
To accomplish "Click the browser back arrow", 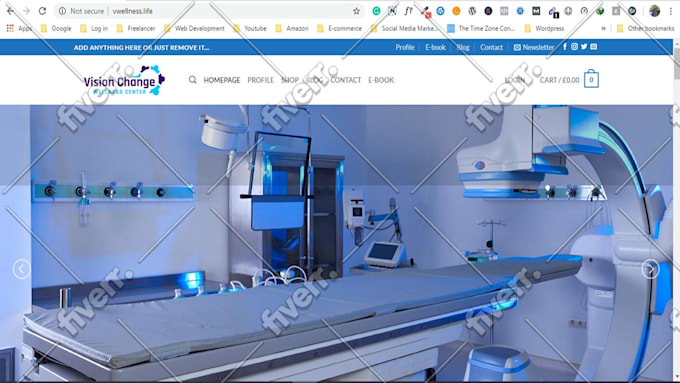I will [x=10, y=11].
